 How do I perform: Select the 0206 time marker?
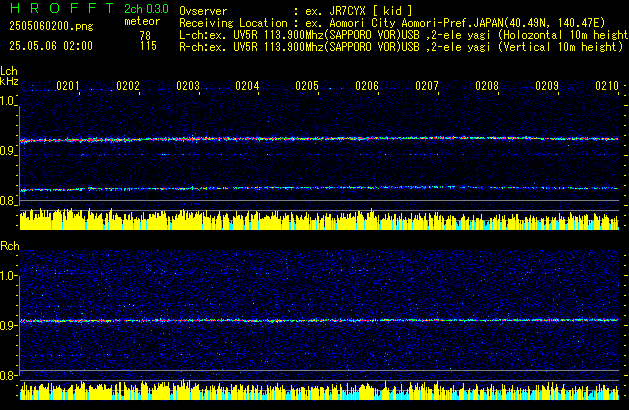pyautogui.click(x=367, y=86)
